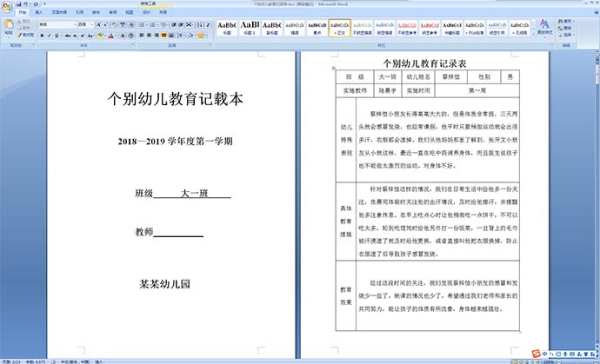Toggle bold formatting
The width and height of the screenshot is (600, 364).
[x=42, y=36]
